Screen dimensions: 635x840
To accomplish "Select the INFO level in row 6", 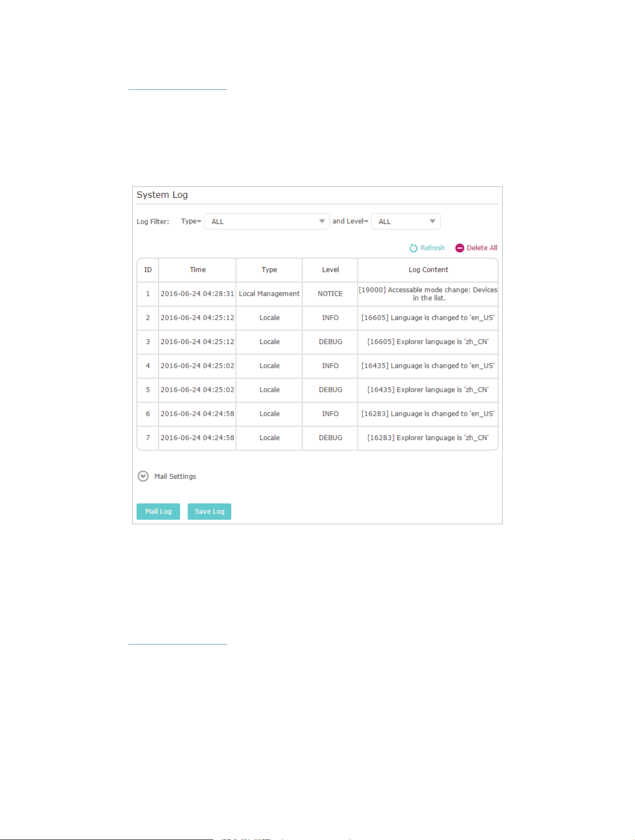I will click(330, 414).
